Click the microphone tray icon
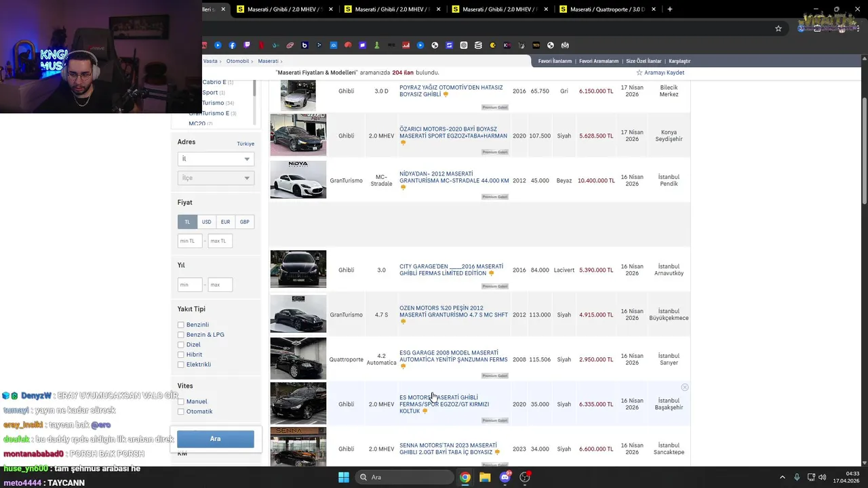 pos(797,477)
